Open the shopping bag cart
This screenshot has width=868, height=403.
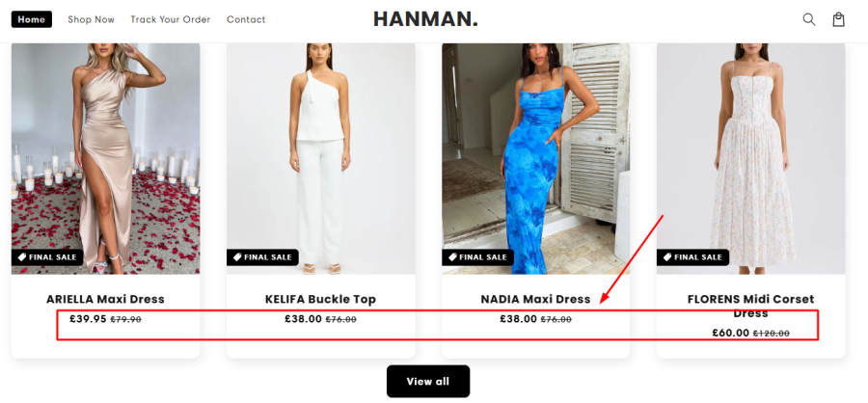[x=838, y=19]
